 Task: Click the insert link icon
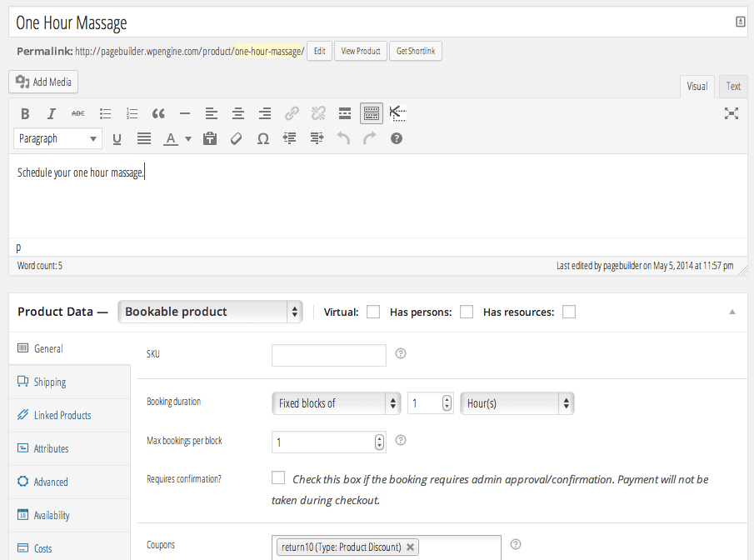click(x=292, y=114)
